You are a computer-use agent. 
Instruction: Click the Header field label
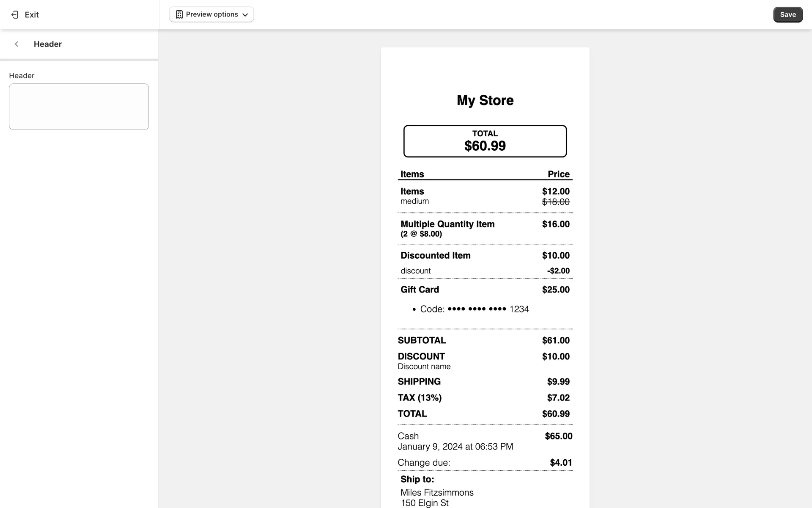pos(22,76)
